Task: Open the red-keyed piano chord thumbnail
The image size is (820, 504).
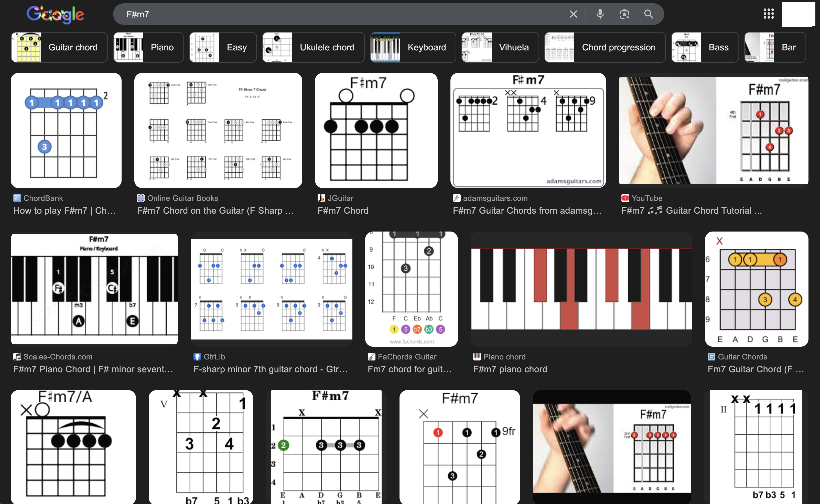Action: [x=581, y=289]
